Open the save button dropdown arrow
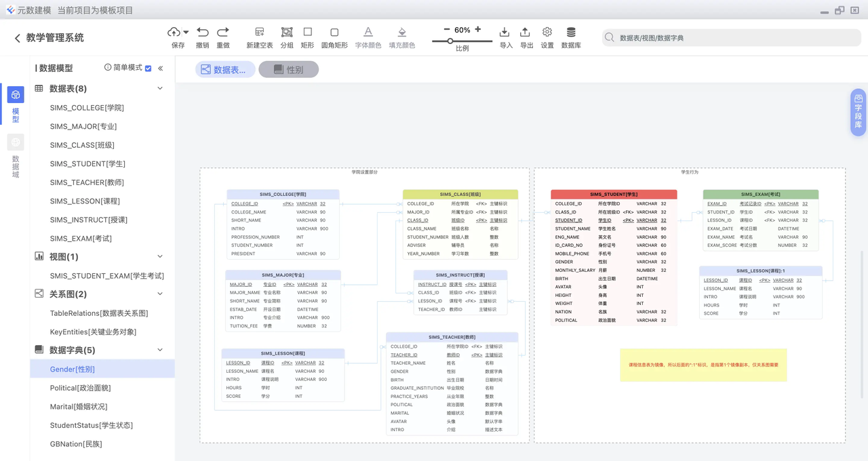Screen dimensions: 868x461 [184, 32]
